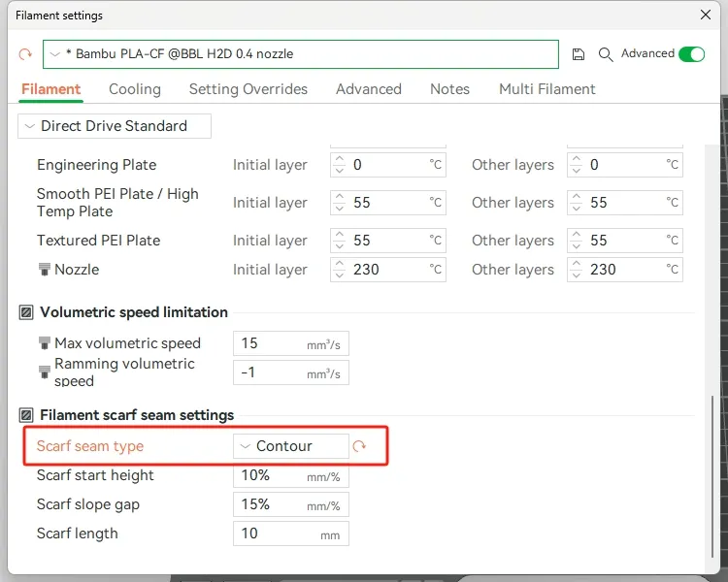728x582 pixels.
Task: Open the Scarf seam type Contour dropdown
Action: 291,446
